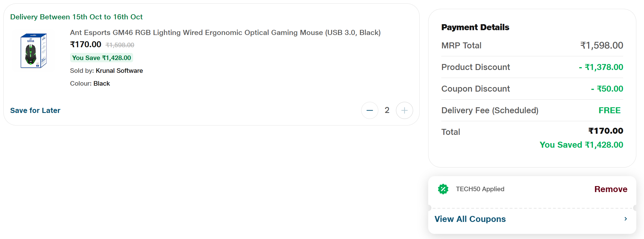This screenshot has width=644, height=239.
Task: Click the delivery date notice text
Action: (76, 17)
